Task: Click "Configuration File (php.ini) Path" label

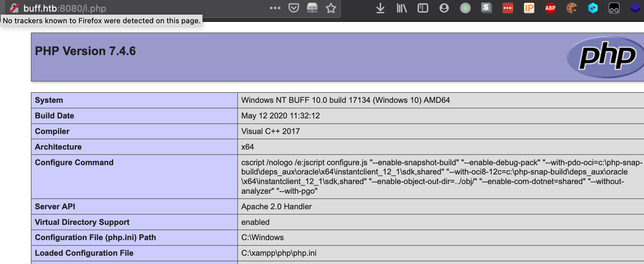Action: pyautogui.click(x=95, y=237)
